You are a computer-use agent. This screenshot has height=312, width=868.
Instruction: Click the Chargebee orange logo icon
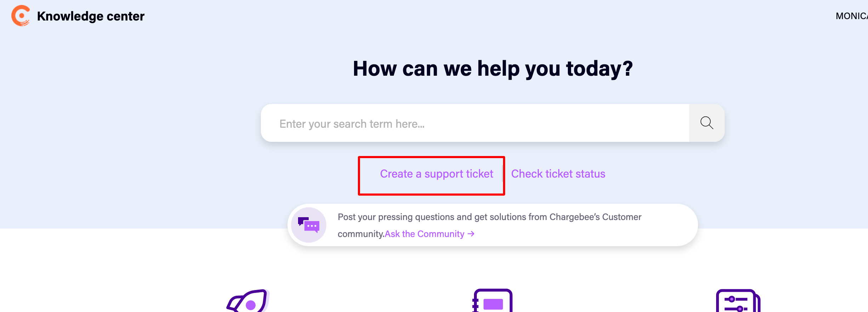(x=21, y=16)
